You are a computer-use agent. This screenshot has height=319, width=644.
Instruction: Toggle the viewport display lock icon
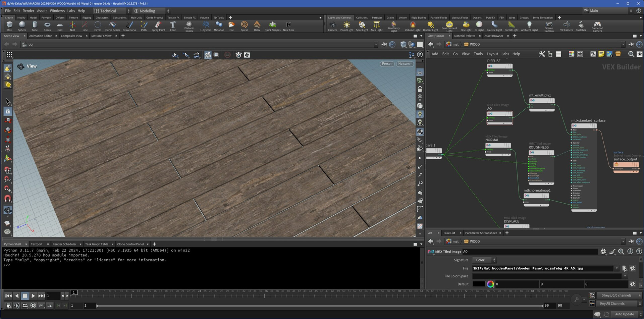pyautogui.click(x=420, y=89)
